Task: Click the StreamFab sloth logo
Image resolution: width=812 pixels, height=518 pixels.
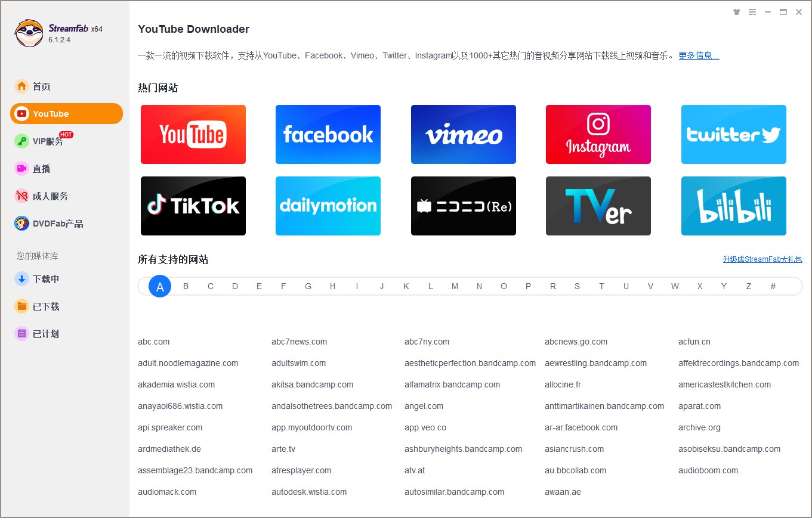Action: (x=29, y=33)
